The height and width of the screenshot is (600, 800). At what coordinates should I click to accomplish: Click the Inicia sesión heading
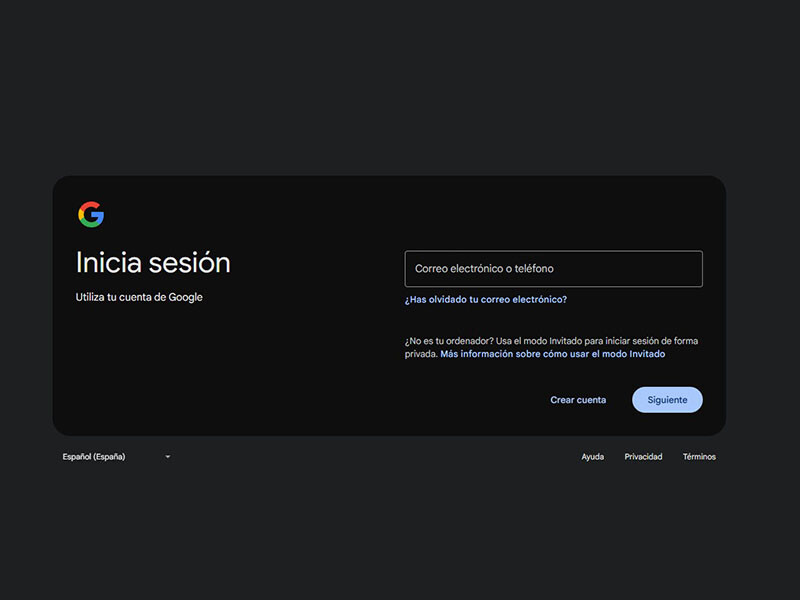(153, 263)
